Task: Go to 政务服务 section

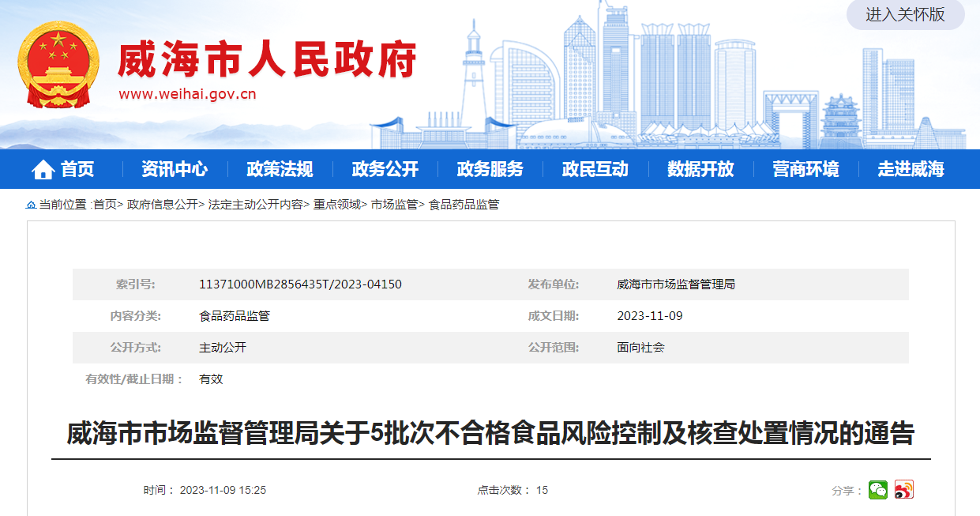Action: 490,169
